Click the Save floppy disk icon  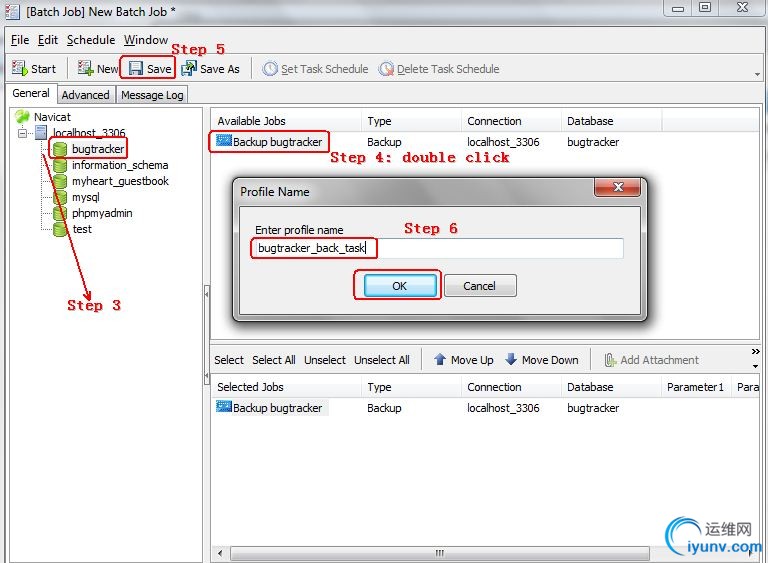[136, 69]
